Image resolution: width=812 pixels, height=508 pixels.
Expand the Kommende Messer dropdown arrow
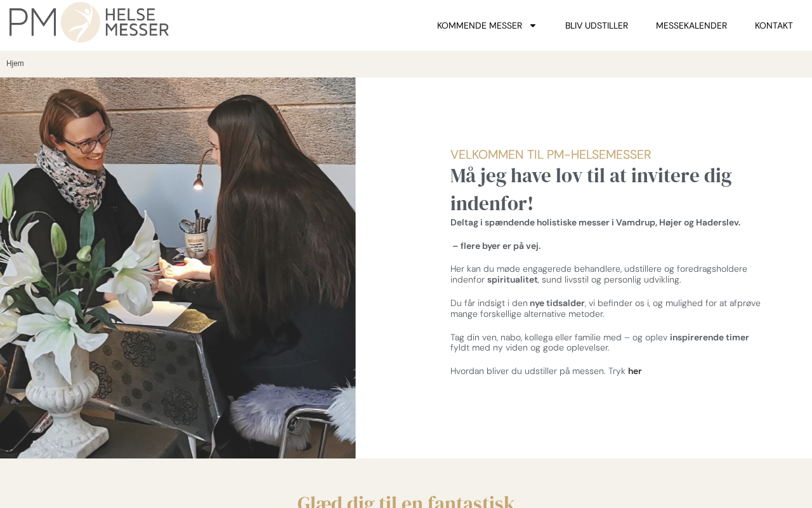[x=533, y=25]
